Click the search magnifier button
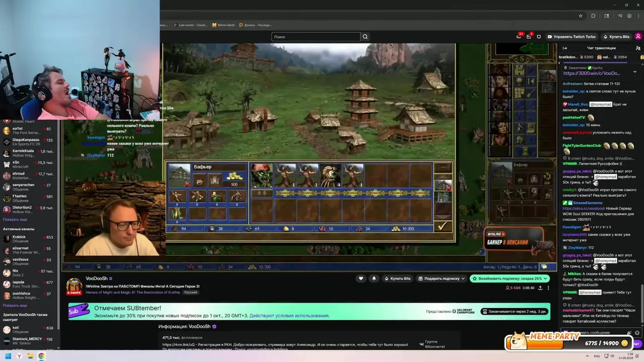 pos(365,37)
